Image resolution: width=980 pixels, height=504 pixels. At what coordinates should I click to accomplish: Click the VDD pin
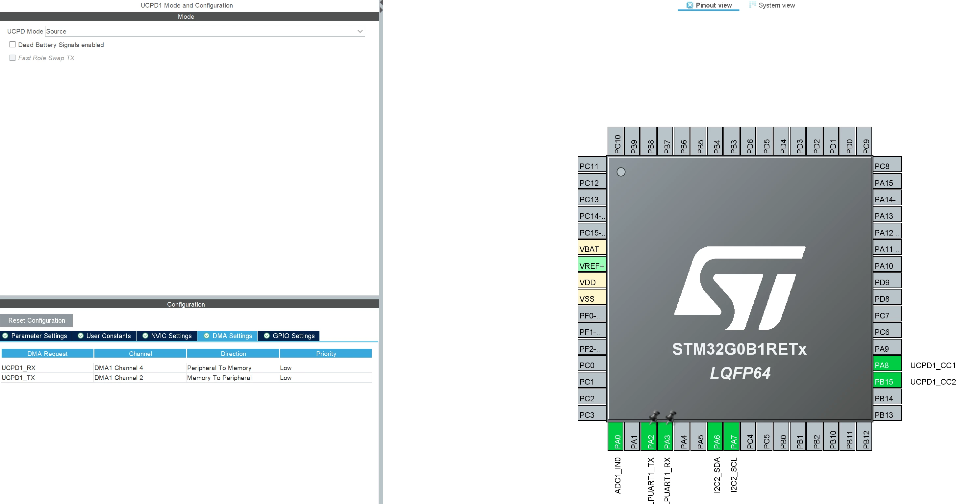592,281
